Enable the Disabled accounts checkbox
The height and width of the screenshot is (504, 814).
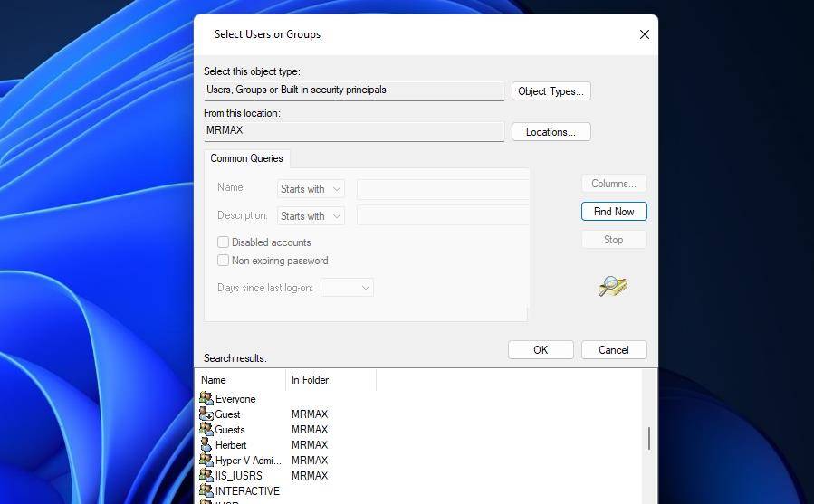pos(224,242)
